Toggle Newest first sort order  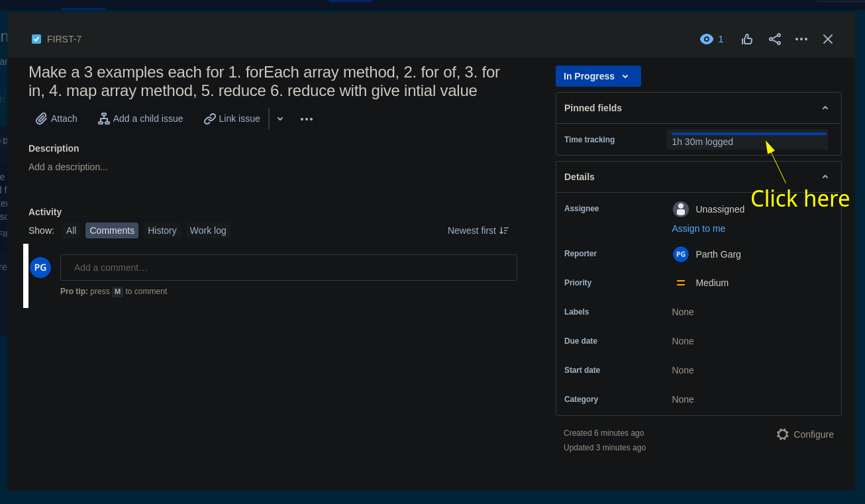pos(478,230)
